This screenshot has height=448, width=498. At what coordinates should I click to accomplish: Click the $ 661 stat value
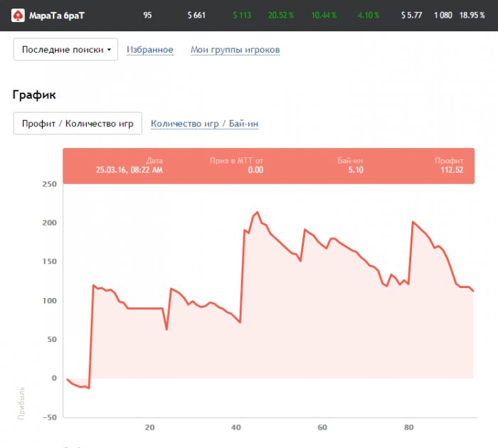pyautogui.click(x=196, y=15)
